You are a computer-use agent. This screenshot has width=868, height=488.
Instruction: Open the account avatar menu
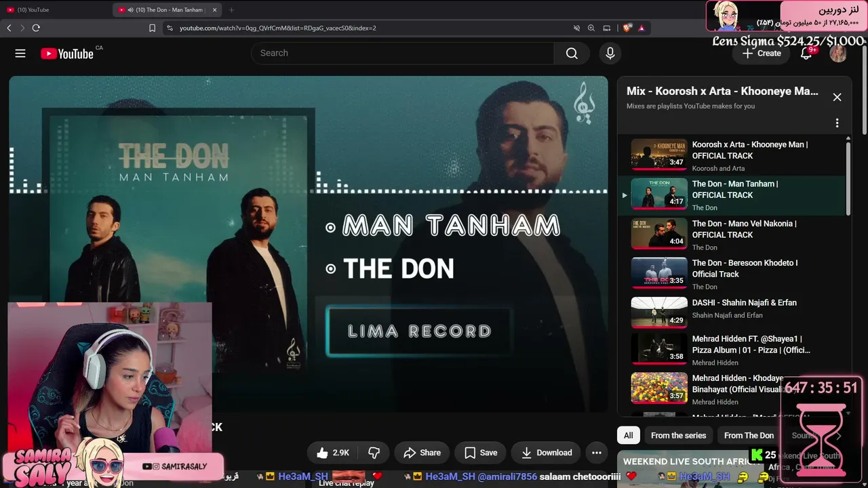point(838,54)
